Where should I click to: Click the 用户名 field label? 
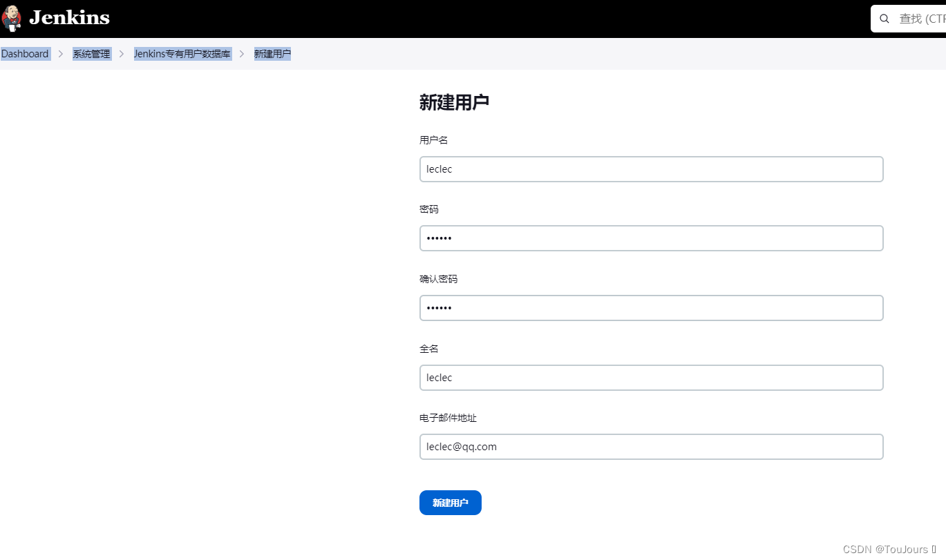coord(434,140)
